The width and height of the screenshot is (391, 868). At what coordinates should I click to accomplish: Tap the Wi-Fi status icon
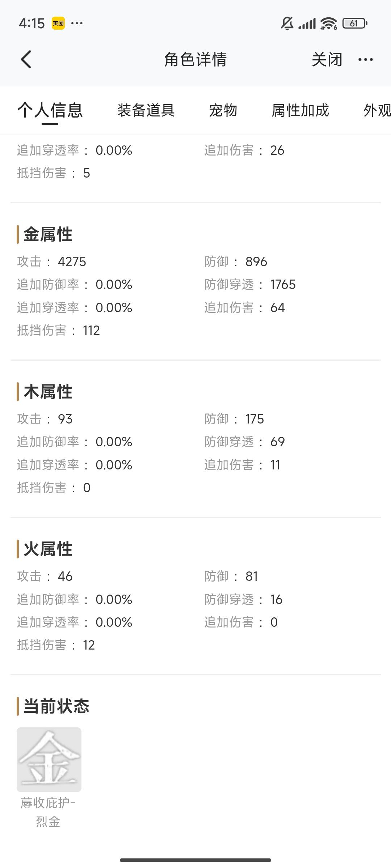coord(329,24)
